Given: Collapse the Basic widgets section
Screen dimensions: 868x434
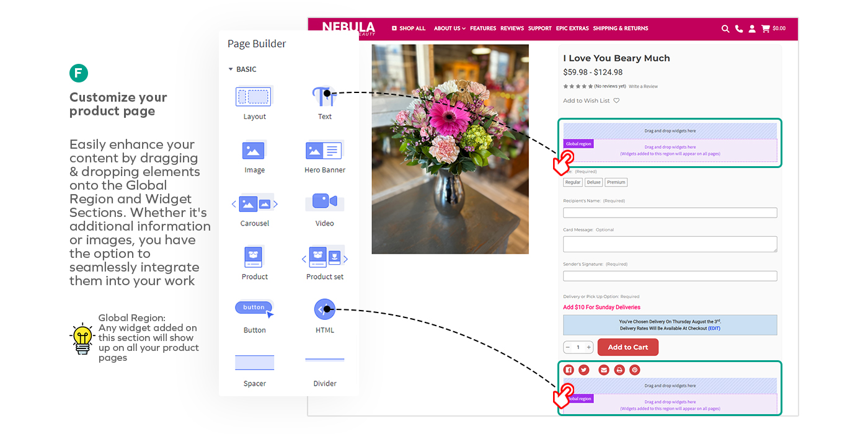Looking at the screenshot, I should point(231,69).
